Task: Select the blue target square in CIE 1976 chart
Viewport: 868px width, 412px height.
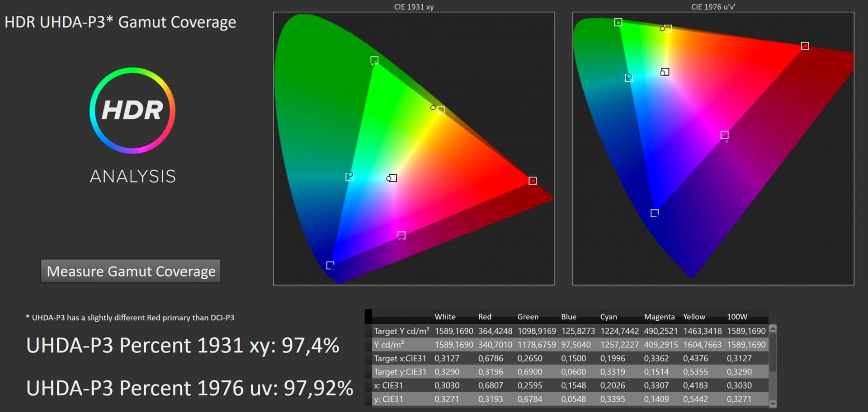Action: click(655, 213)
